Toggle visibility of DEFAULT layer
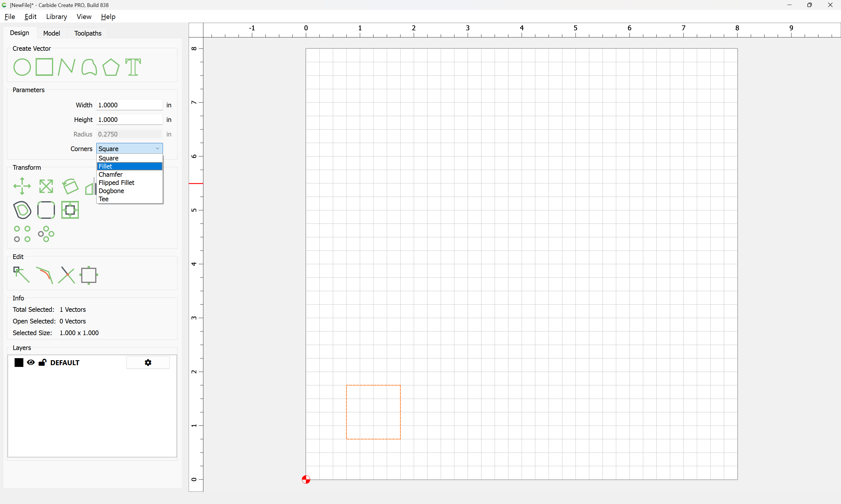 coord(31,362)
